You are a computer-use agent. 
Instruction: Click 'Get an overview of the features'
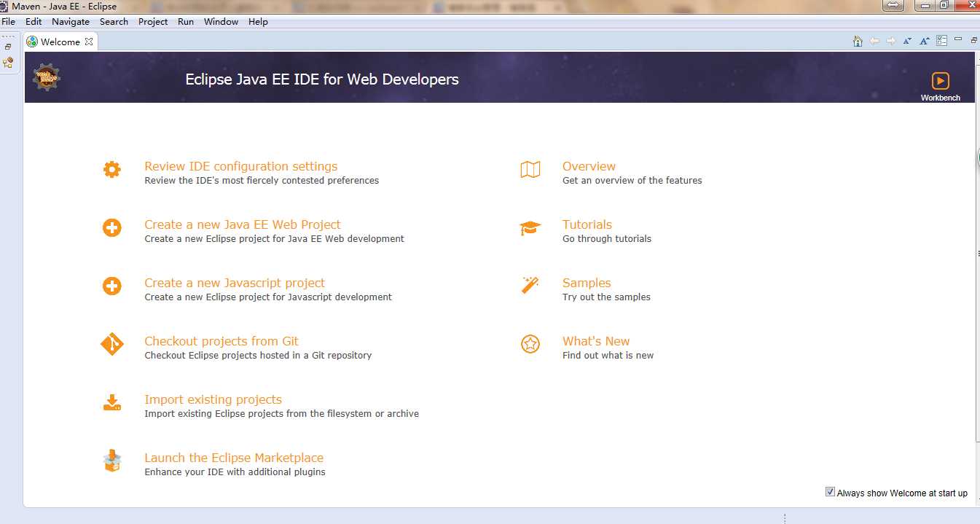[x=632, y=180]
